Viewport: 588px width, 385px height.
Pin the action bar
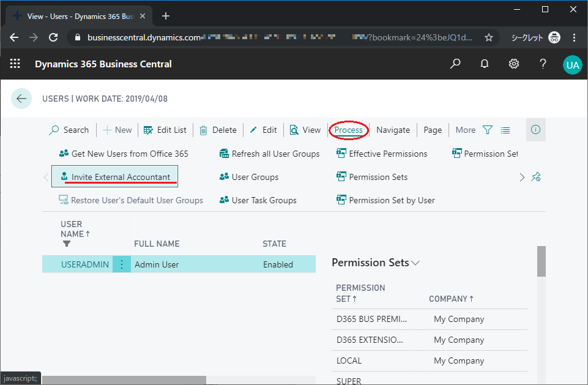click(536, 177)
